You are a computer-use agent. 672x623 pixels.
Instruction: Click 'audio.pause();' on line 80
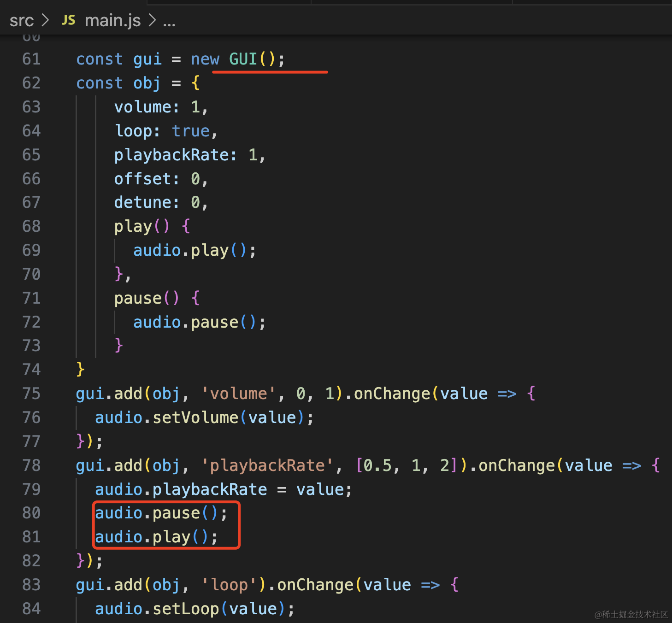click(161, 513)
